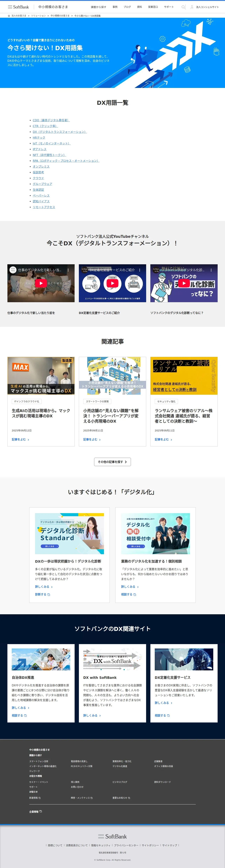This screenshot has height=868, width=225.
Task: Open the CDO（最高デジタル責任者） term link
Action: coord(51,120)
